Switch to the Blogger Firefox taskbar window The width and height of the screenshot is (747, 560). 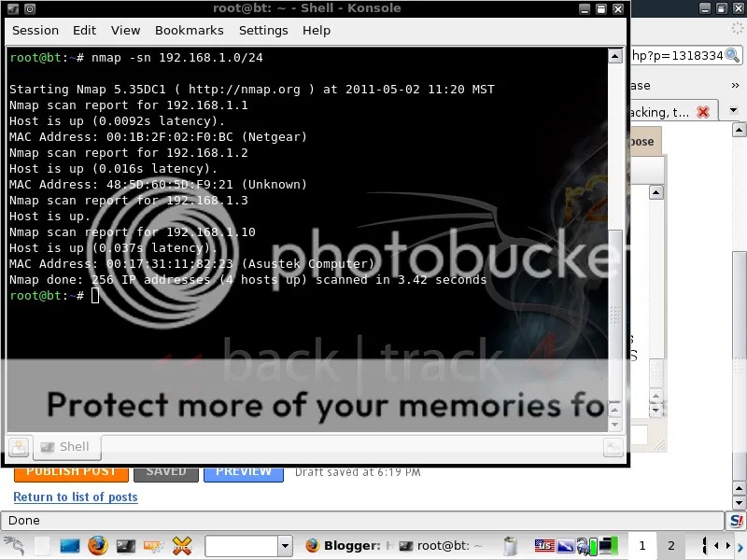pyautogui.click(x=348, y=546)
